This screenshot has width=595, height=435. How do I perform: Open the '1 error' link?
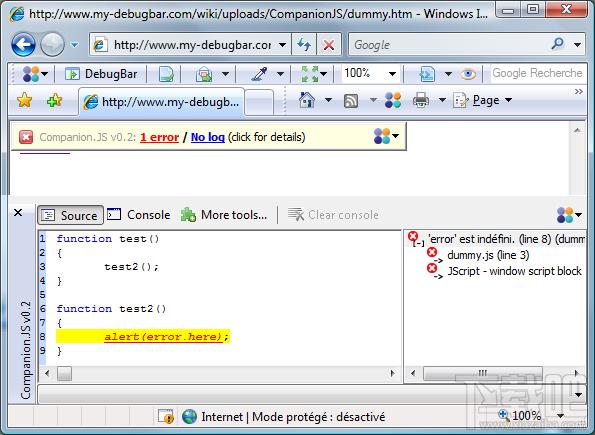(x=159, y=137)
